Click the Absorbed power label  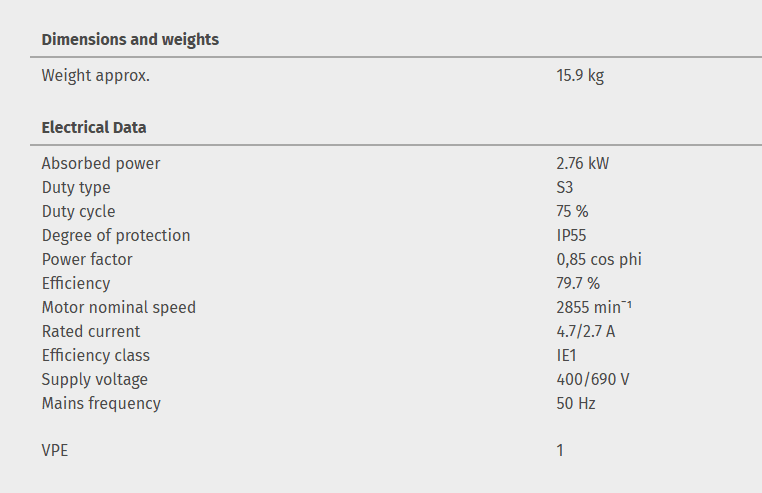click(101, 163)
